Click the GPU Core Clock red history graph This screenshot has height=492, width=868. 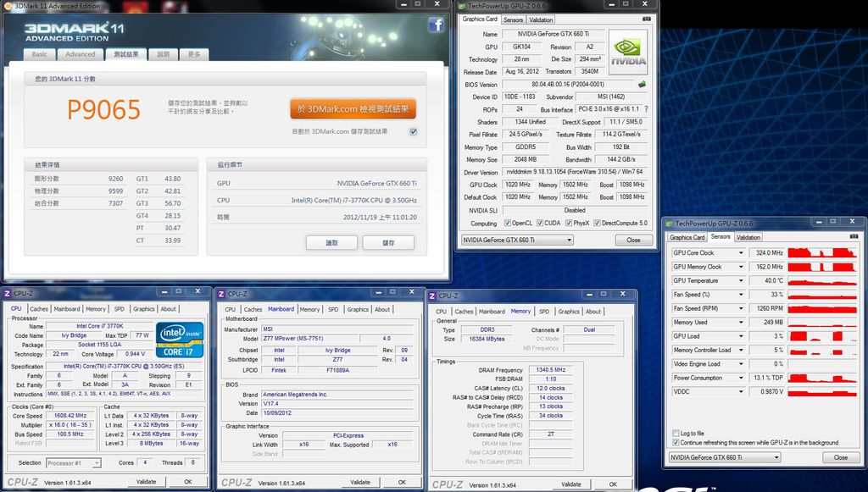(822, 253)
